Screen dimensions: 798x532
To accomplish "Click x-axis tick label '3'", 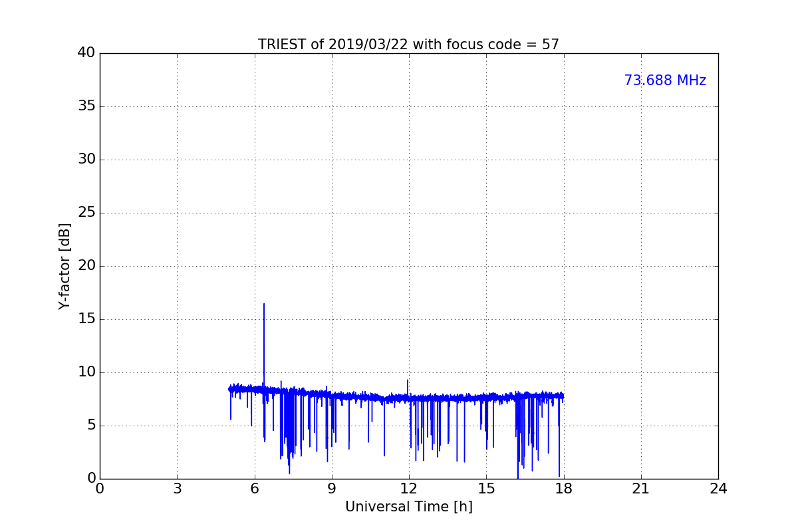I will 177,489.
